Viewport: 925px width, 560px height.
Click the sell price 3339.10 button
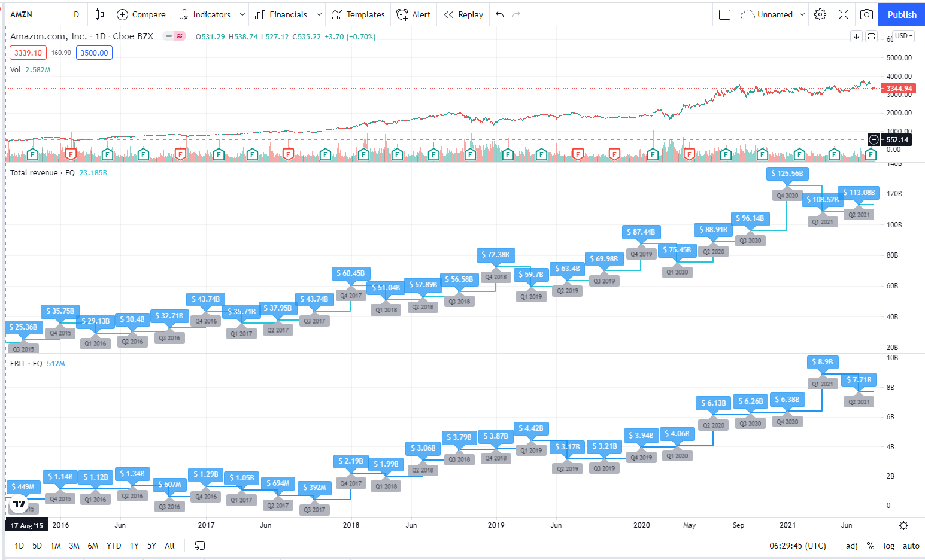(x=28, y=53)
